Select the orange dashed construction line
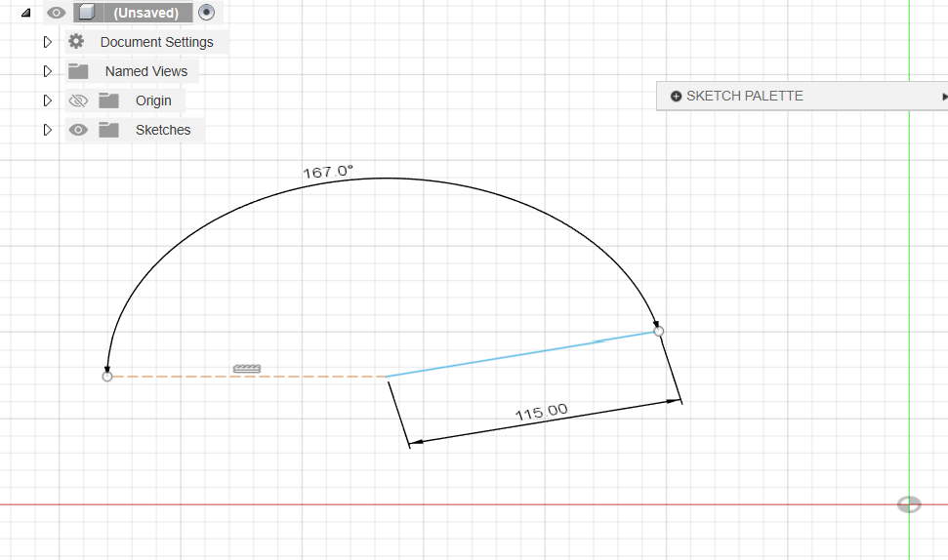This screenshot has width=948, height=560. pyautogui.click(x=247, y=377)
